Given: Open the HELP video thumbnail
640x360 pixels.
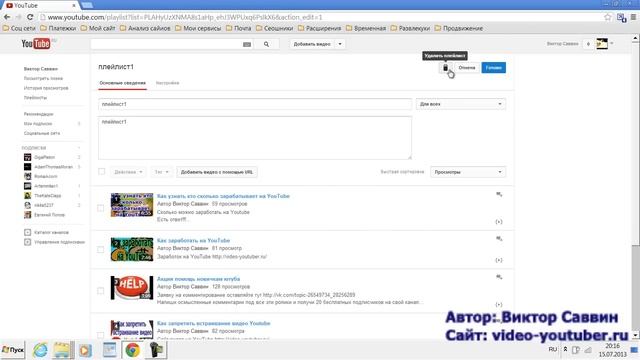Looking at the screenshot, I should coord(132,288).
